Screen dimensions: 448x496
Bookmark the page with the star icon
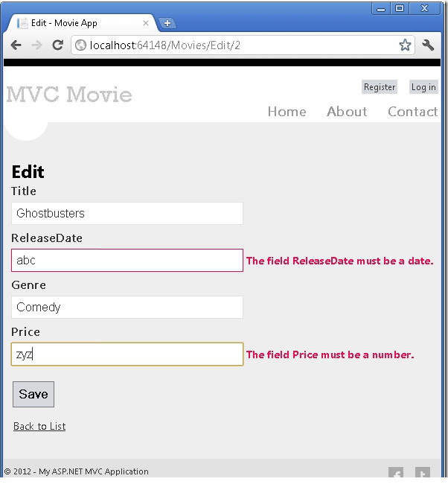(x=405, y=45)
